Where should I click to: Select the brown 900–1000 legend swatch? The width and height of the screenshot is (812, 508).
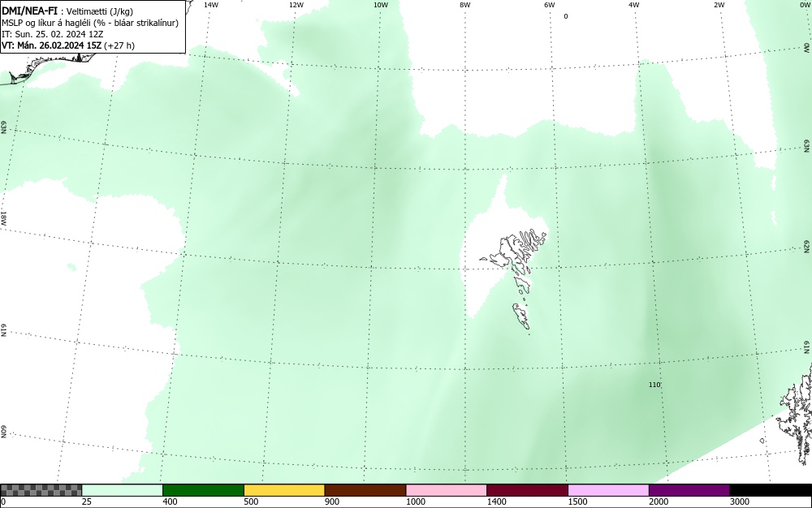(365, 490)
